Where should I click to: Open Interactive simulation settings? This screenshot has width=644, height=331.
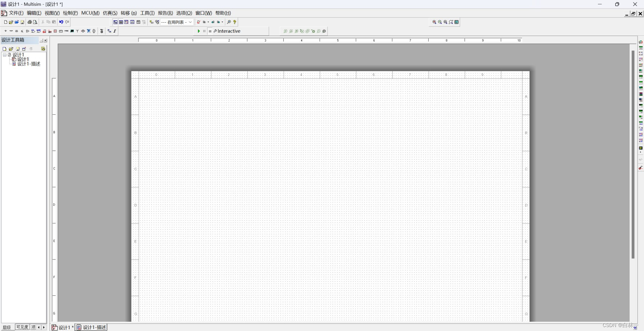click(x=227, y=31)
